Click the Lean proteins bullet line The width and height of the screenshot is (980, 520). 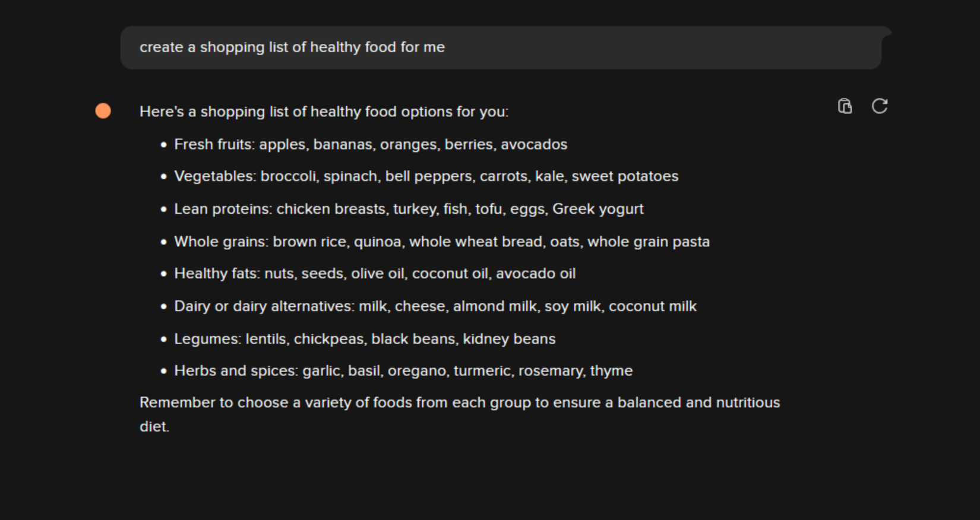(x=409, y=209)
